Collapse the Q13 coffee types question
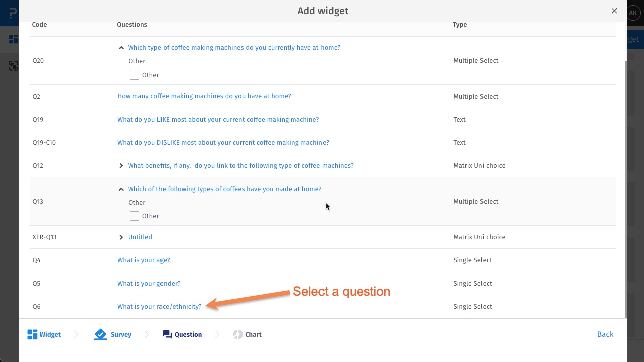 [121, 189]
